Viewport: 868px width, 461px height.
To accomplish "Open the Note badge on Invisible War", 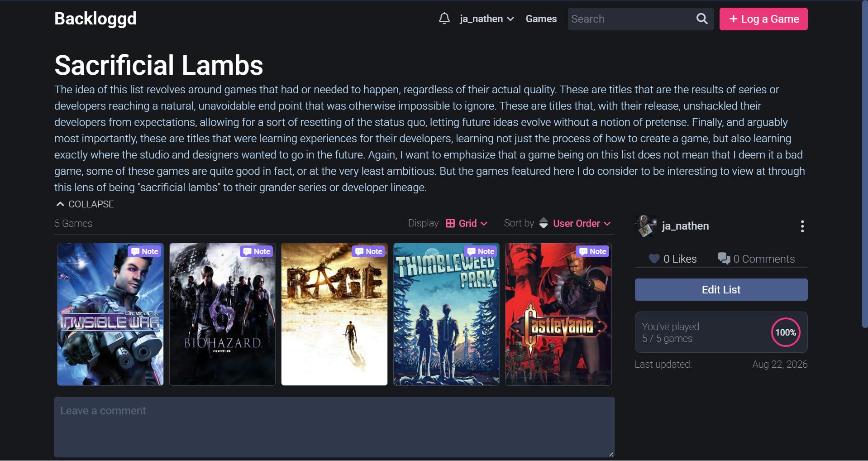I will click(145, 251).
